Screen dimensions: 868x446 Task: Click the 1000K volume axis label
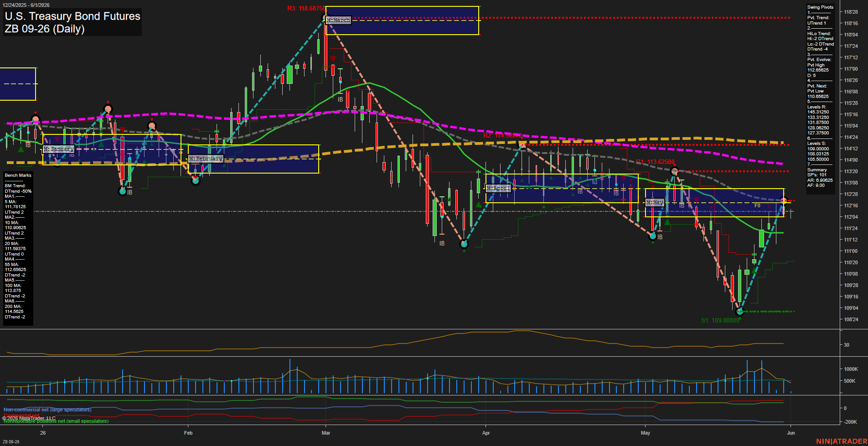[x=851, y=369]
